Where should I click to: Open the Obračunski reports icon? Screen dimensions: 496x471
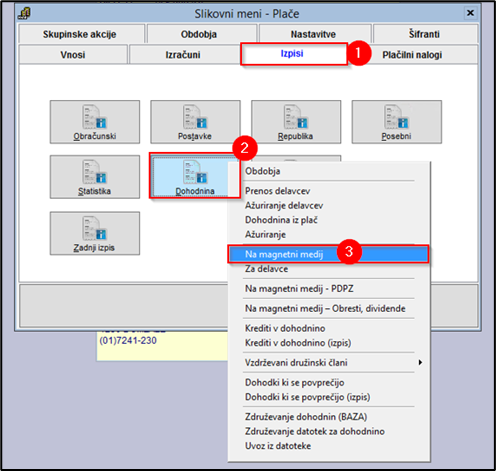coord(95,122)
